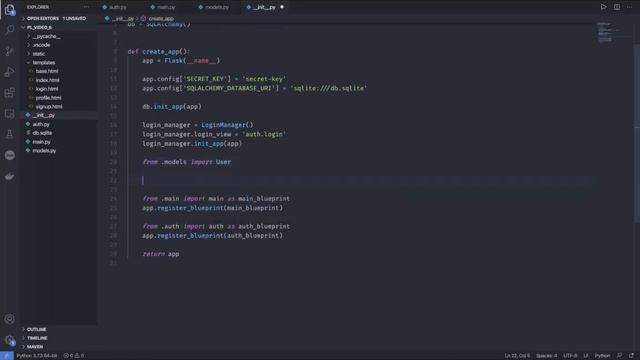Expand the .vscode folder

[41, 45]
